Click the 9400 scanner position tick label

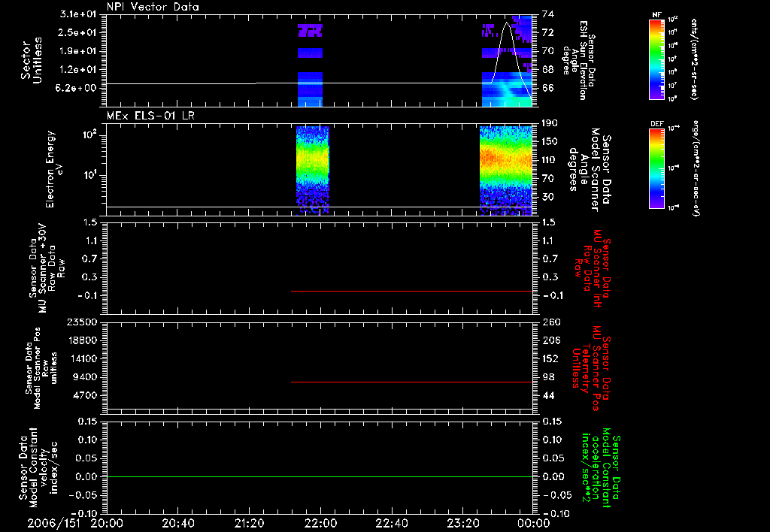(85, 377)
